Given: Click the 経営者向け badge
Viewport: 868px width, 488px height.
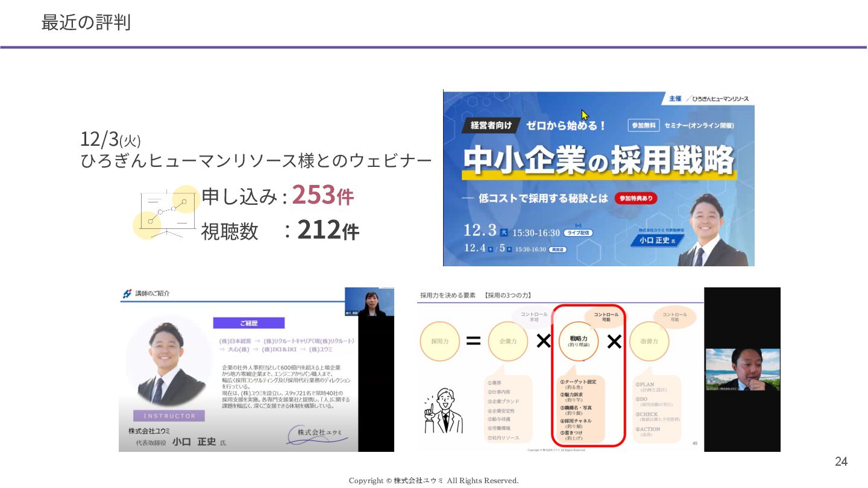Looking at the screenshot, I should [491, 125].
